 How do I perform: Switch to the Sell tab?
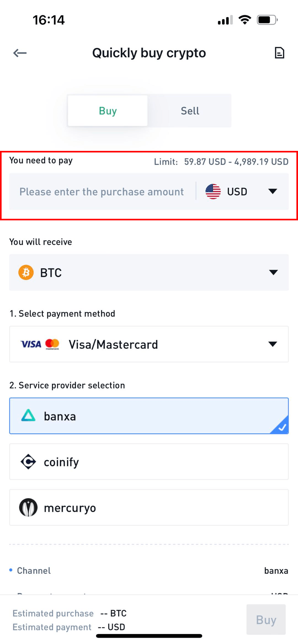coord(190,111)
